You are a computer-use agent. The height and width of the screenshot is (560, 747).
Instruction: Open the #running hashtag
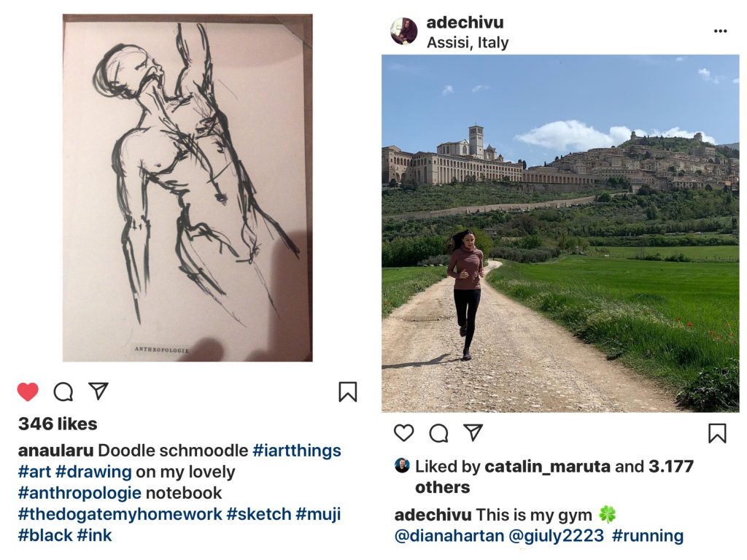tap(647, 536)
